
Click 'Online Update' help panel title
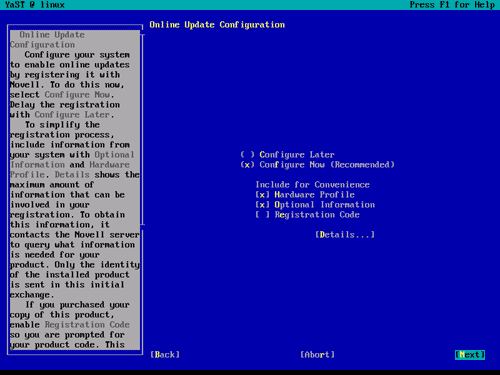pos(52,35)
